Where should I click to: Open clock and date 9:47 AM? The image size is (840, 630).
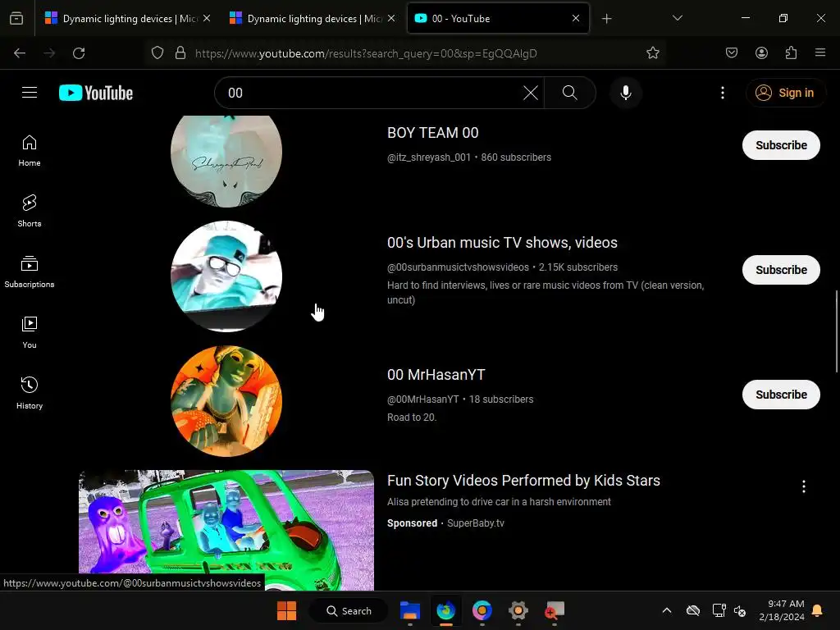pos(782,610)
